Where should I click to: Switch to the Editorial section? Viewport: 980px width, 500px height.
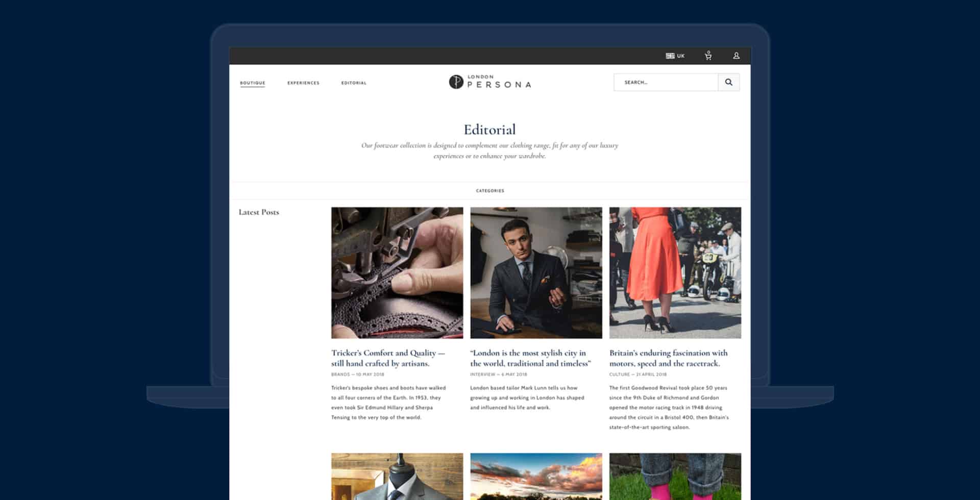click(x=354, y=83)
